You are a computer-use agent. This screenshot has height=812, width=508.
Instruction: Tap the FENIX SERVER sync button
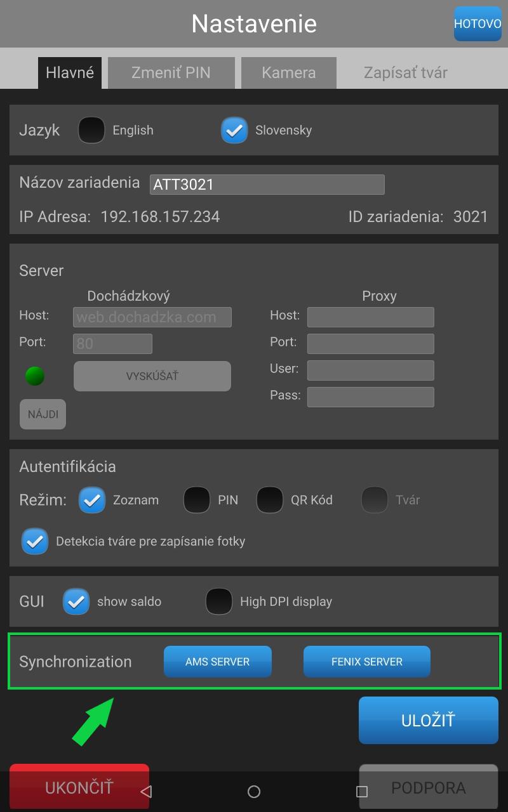click(367, 662)
